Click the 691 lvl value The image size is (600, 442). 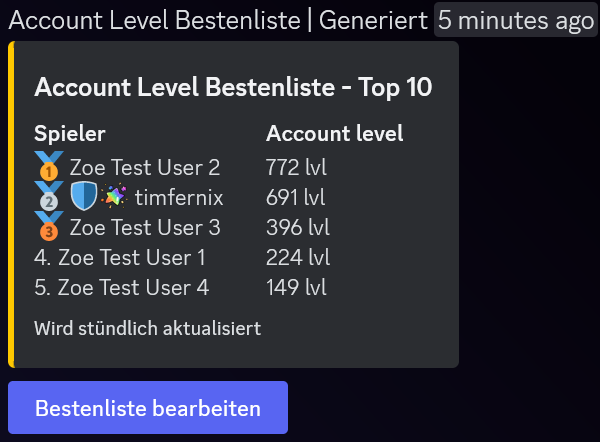pyautogui.click(x=295, y=197)
